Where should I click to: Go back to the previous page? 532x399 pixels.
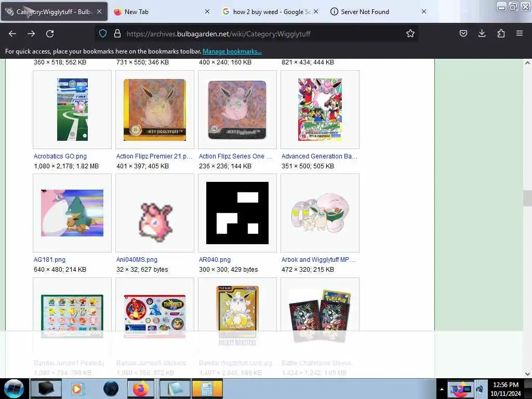[x=12, y=34]
